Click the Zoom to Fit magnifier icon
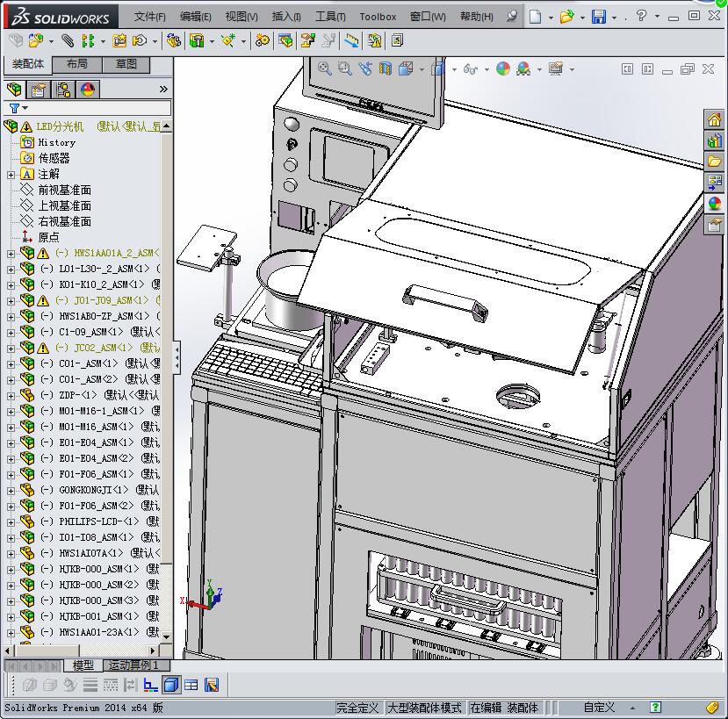 [x=325, y=68]
